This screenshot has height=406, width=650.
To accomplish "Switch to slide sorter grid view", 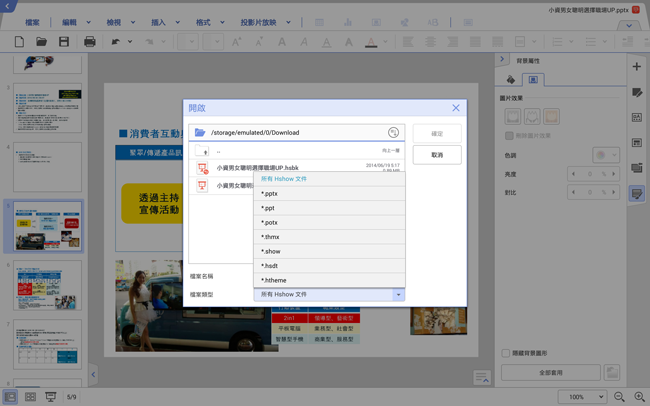I will click(x=30, y=397).
